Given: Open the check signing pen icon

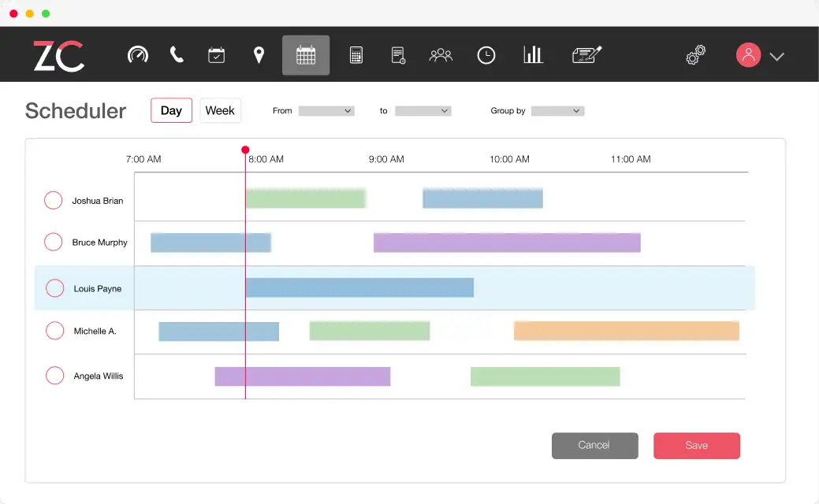Looking at the screenshot, I should [x=587, y=54].
